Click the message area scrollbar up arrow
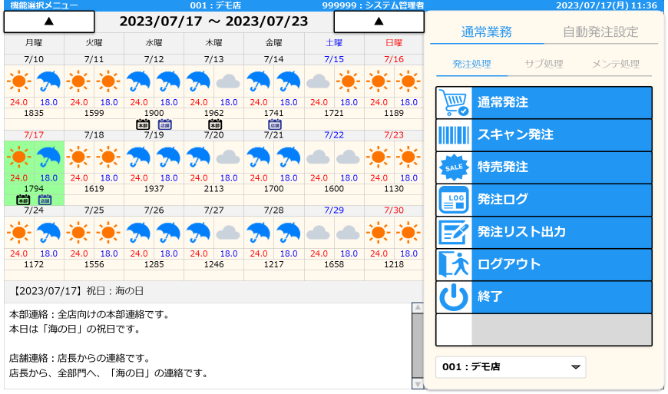 (x=418, y=308)
